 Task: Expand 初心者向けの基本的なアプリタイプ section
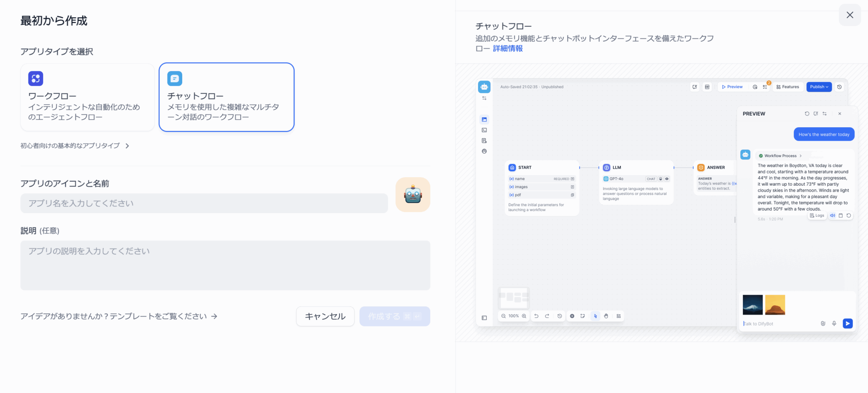coord(75,146)
